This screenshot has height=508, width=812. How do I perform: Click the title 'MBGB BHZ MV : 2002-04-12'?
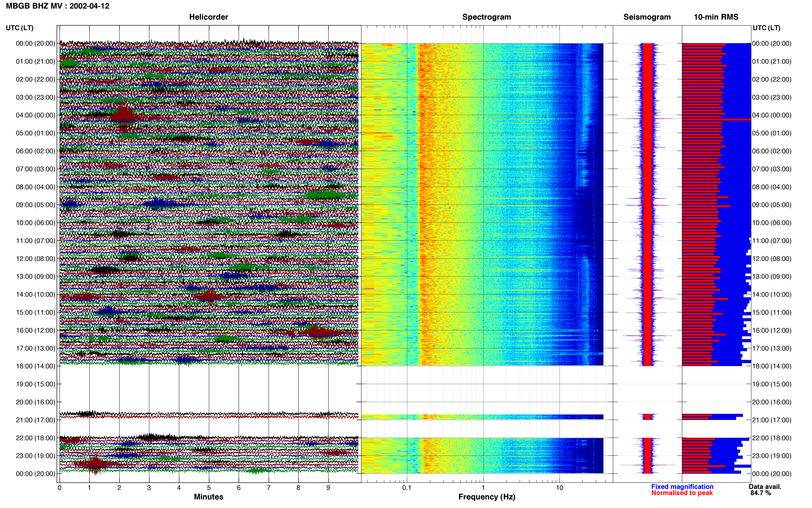point(57,6)
